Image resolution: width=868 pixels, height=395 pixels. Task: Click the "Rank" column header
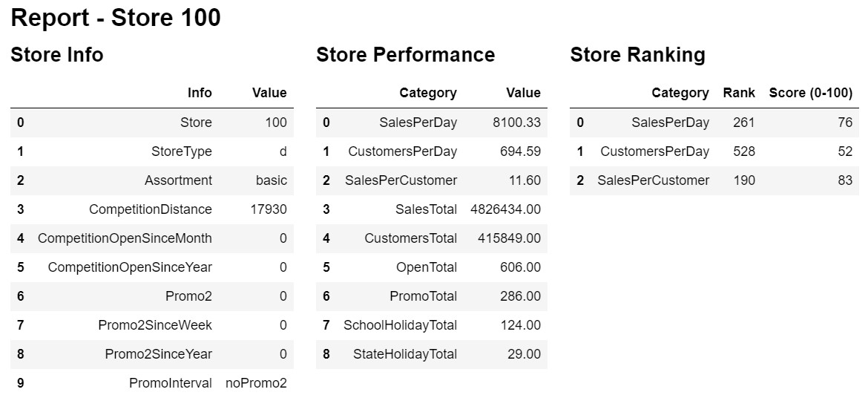point(738,93)
